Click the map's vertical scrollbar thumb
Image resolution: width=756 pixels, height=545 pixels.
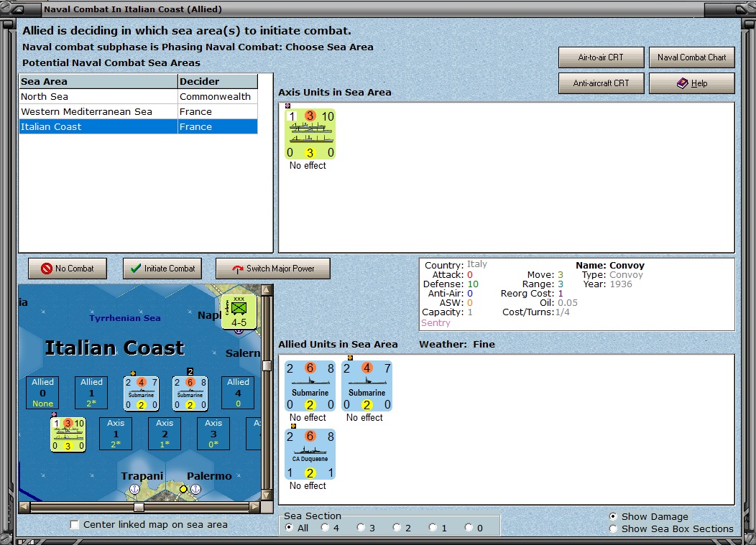[267, 365]
